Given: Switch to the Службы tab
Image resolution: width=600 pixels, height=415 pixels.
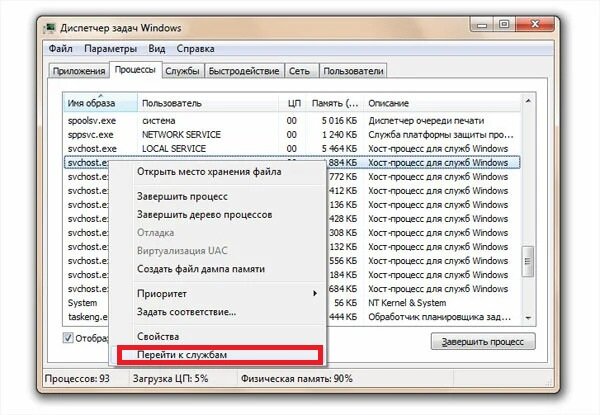Looking at the screenshot, I should pos(182,71).
